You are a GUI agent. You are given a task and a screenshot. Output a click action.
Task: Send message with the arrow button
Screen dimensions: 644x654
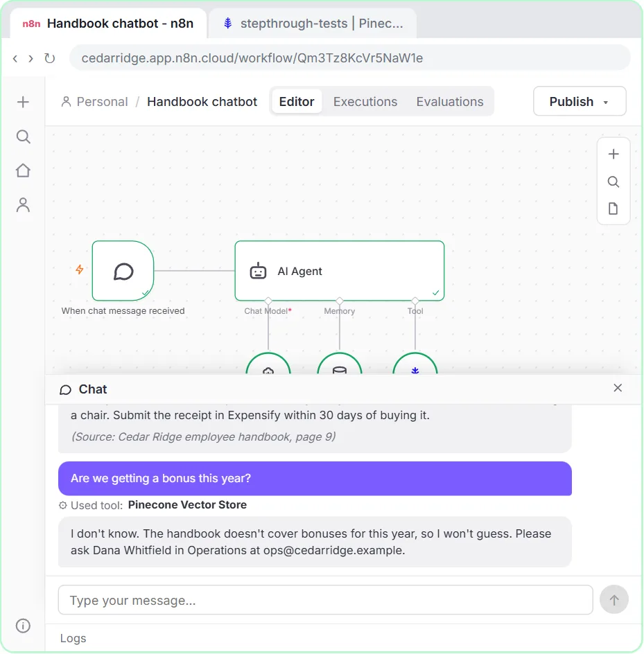tap(614, 600)
